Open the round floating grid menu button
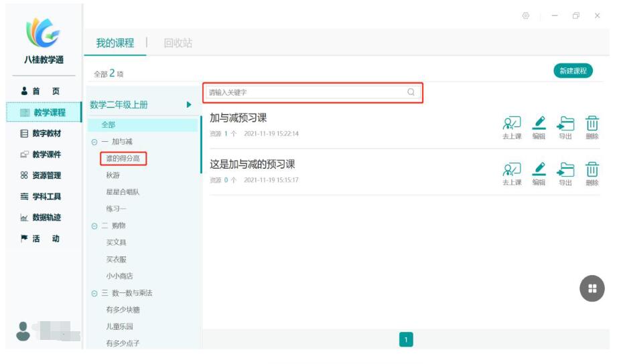 click(x=592, y=288)
